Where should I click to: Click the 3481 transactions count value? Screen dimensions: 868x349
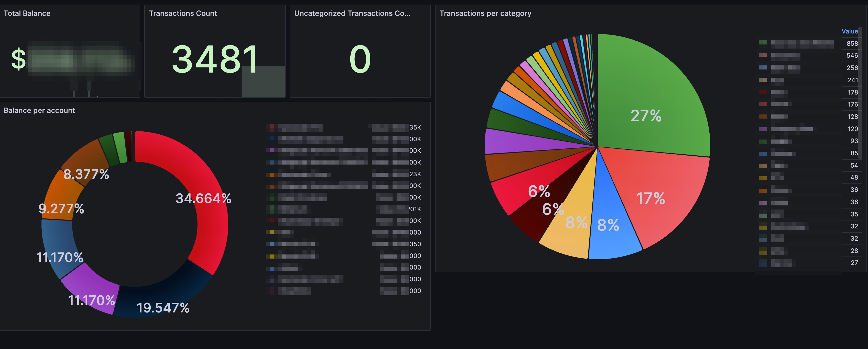[215, 59]
